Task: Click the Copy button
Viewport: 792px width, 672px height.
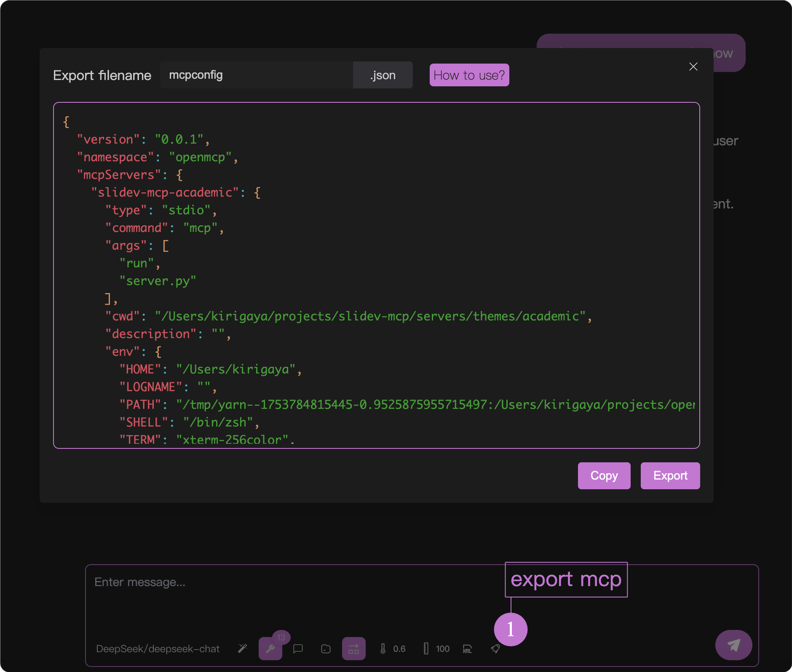Action: point(604,476)
